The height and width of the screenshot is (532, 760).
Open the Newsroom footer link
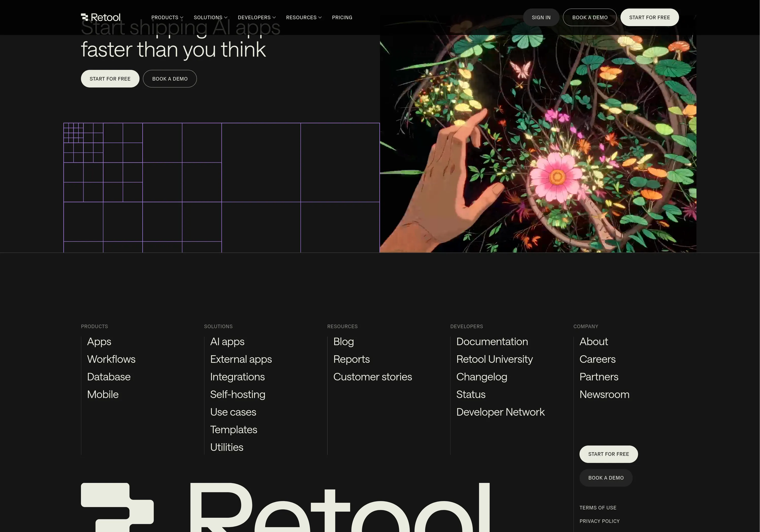point(604,394)
